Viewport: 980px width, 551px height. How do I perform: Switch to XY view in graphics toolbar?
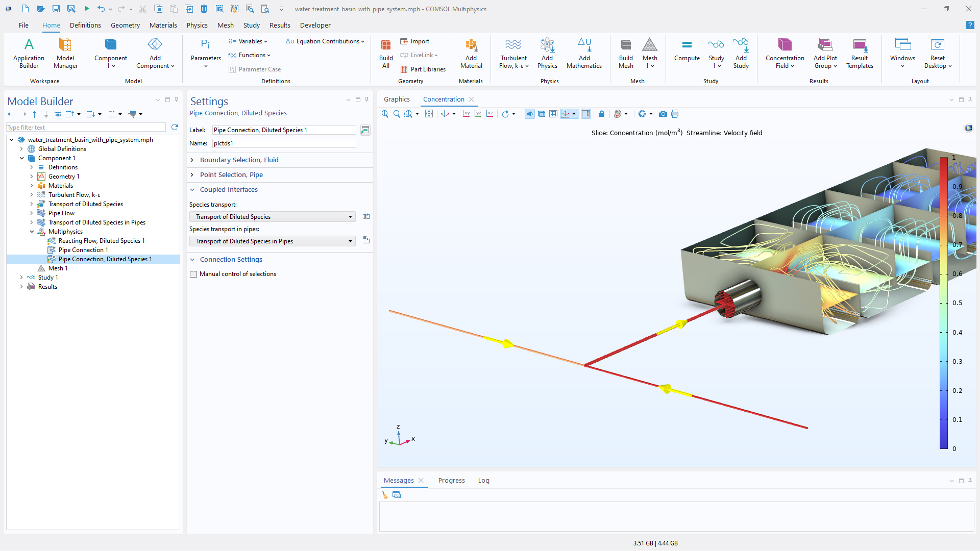[x=466, y=114]
